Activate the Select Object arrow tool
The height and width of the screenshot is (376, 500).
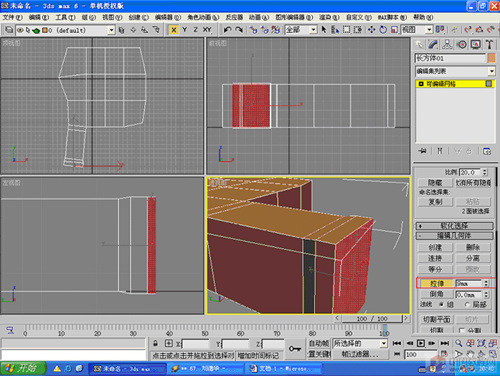(x=324, y=30)
